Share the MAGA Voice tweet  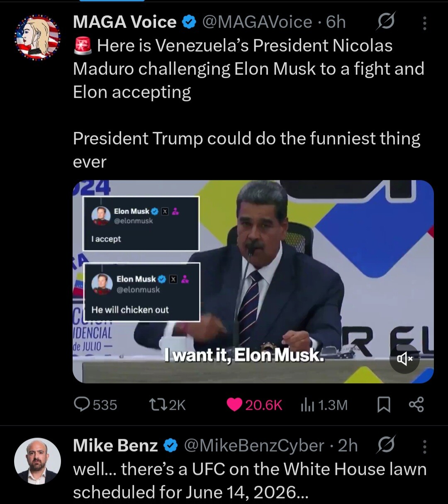click(416, 405)
